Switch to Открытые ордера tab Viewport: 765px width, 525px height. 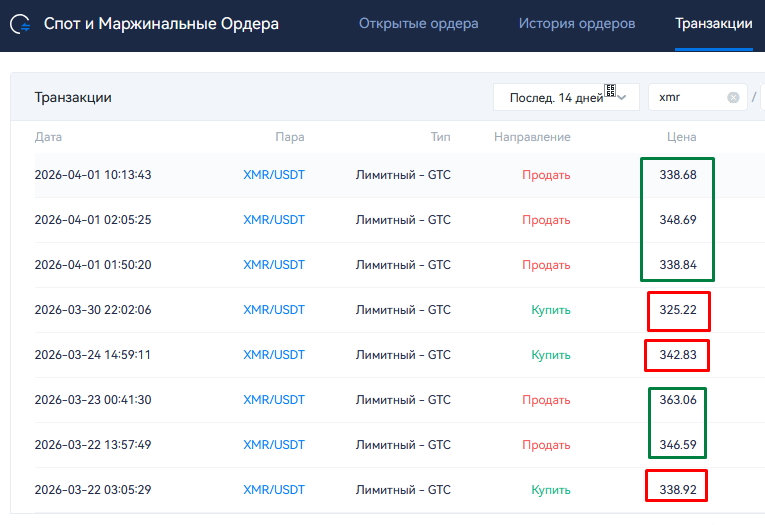point(419,23)
